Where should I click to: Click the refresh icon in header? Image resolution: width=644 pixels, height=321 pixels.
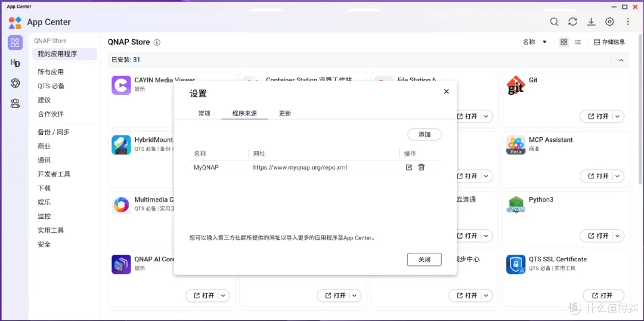pyautogui.click(x=572, y=22)
